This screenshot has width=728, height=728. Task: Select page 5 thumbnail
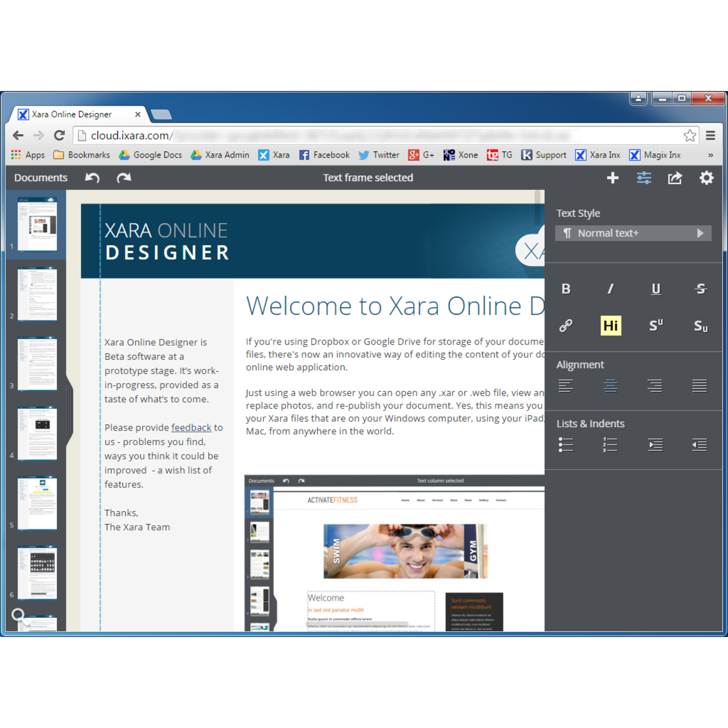point(38,503)
